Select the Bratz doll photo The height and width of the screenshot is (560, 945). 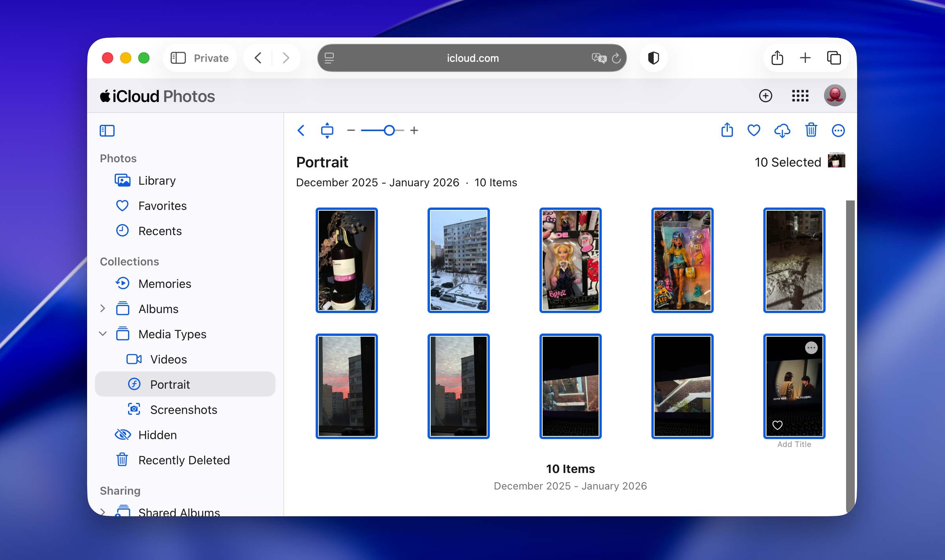coord(570,260)
